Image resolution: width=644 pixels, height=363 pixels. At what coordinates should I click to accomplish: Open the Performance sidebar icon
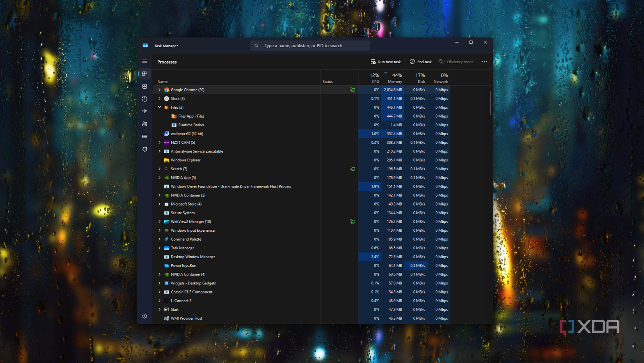coord(144,86)
